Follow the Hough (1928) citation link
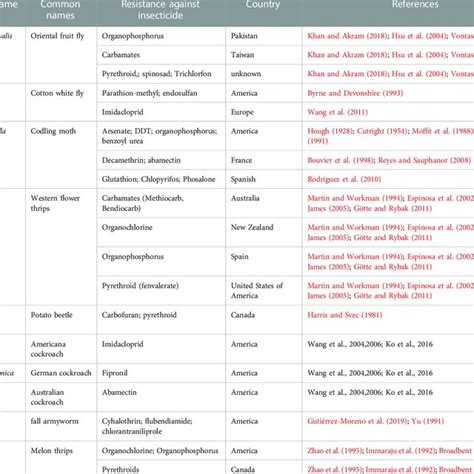 coord(330,131)
